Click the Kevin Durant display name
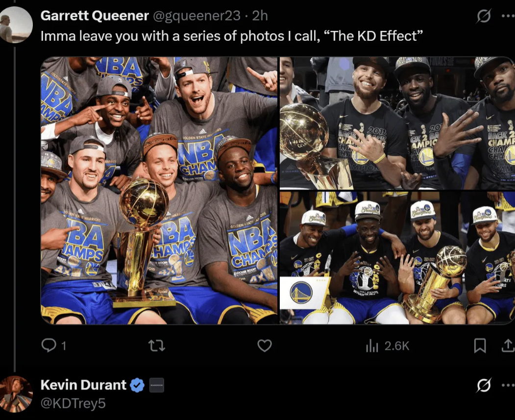Image resolution: width=515 pixels, height=420 pixels. coord(83,385)
